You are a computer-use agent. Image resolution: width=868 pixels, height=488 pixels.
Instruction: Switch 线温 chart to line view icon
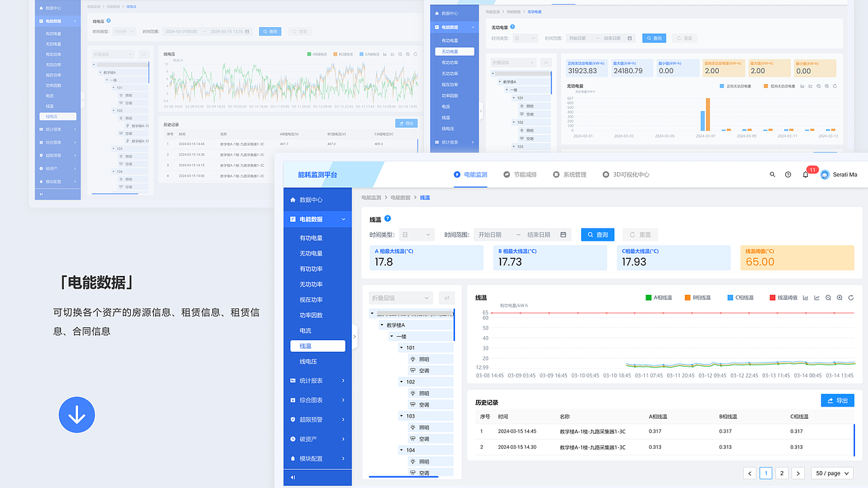(x=817, y=298)
